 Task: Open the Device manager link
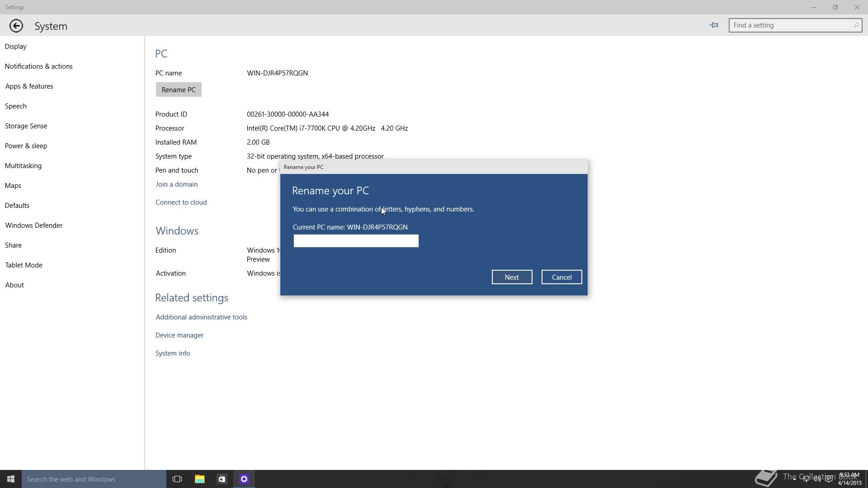(x=179, y=335)
